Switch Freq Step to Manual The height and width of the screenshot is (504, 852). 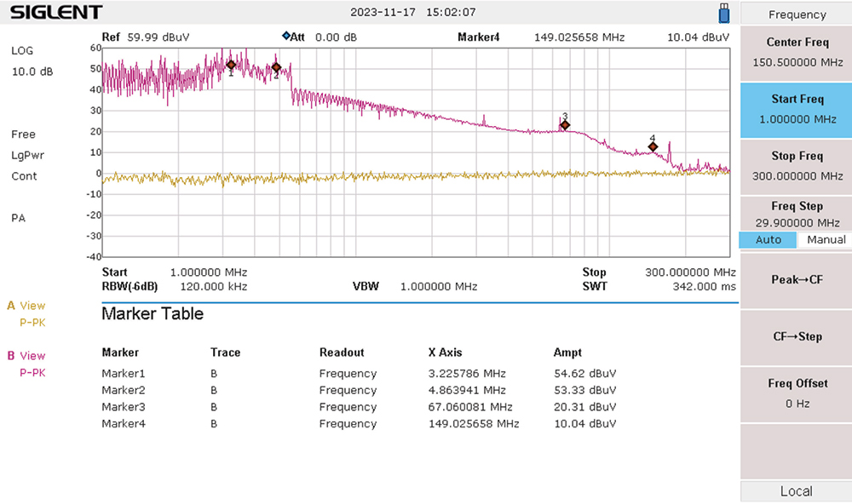[x=825, y=240]
